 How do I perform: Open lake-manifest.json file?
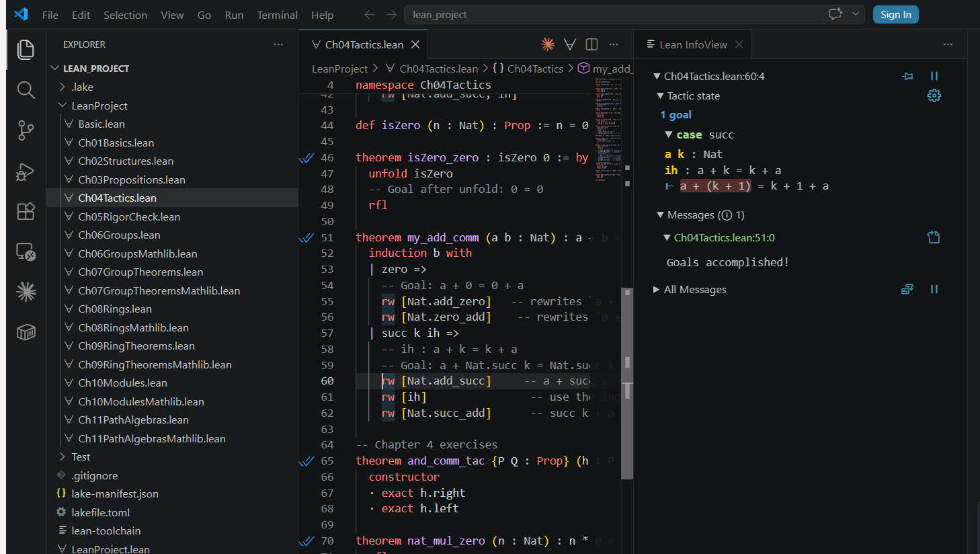tap(115, 493)
